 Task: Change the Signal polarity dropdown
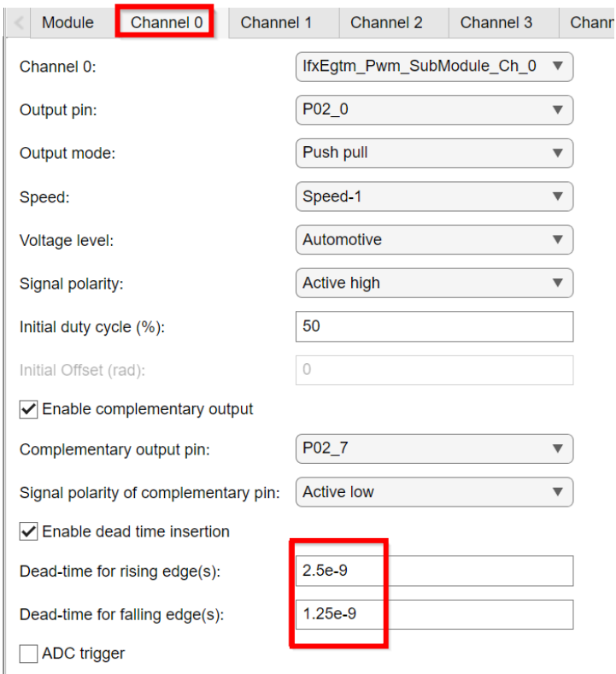(433, 283)
